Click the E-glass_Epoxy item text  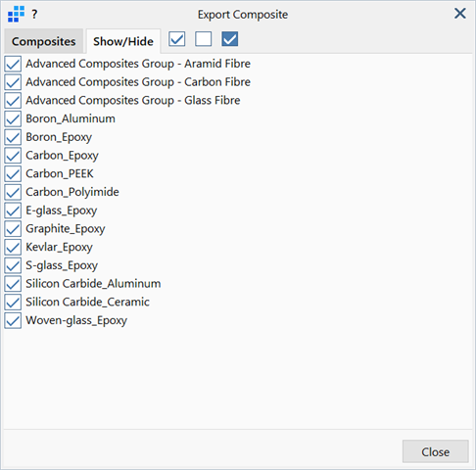click(62, 211)
